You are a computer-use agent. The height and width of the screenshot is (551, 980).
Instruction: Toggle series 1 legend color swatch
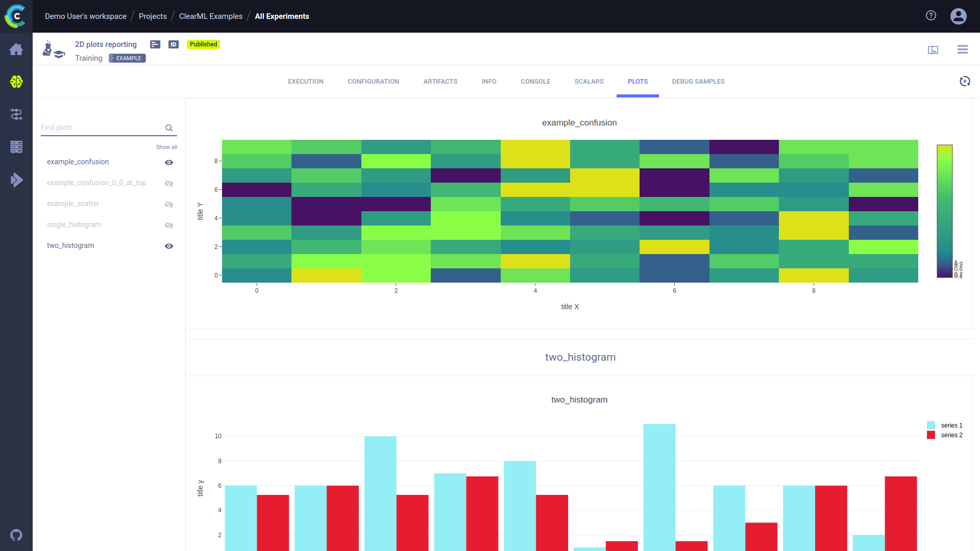point(931,425)
